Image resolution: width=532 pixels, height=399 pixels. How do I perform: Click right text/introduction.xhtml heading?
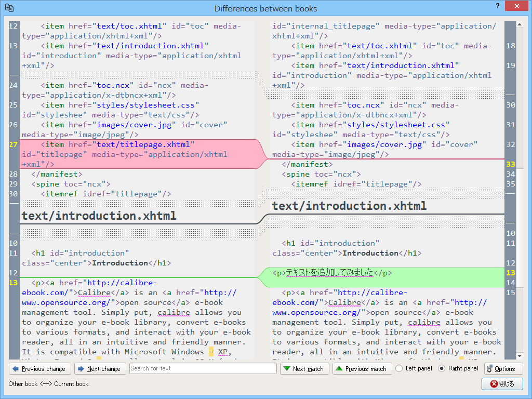(350, 206)
